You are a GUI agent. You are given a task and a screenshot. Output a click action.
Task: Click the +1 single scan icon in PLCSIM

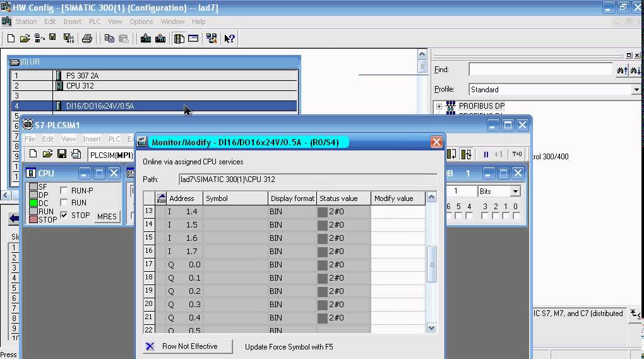point(498,154)
